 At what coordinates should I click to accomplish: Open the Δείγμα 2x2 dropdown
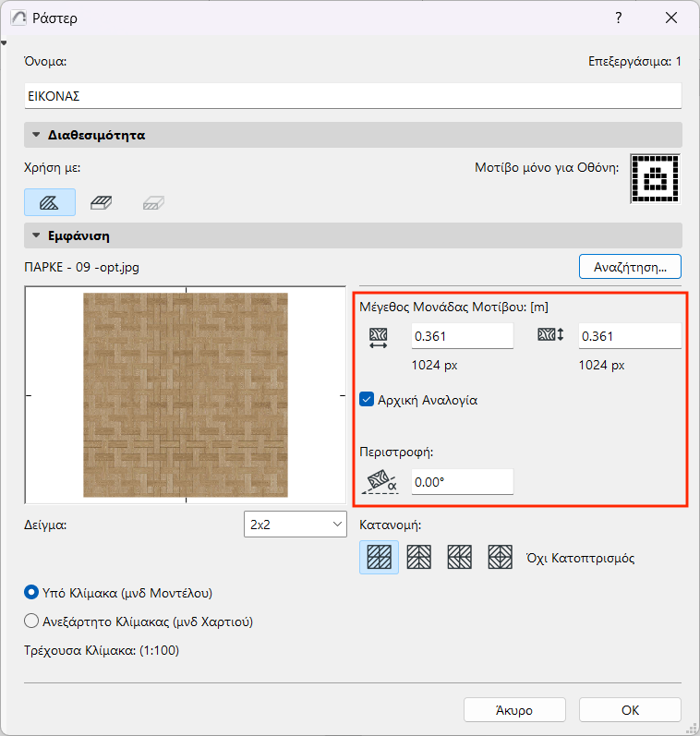296,525
